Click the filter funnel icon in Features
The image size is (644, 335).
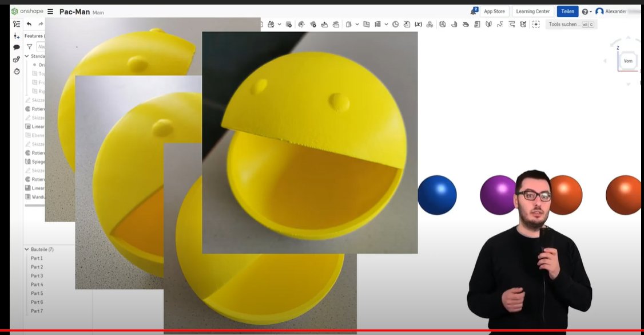click(30, 47)
